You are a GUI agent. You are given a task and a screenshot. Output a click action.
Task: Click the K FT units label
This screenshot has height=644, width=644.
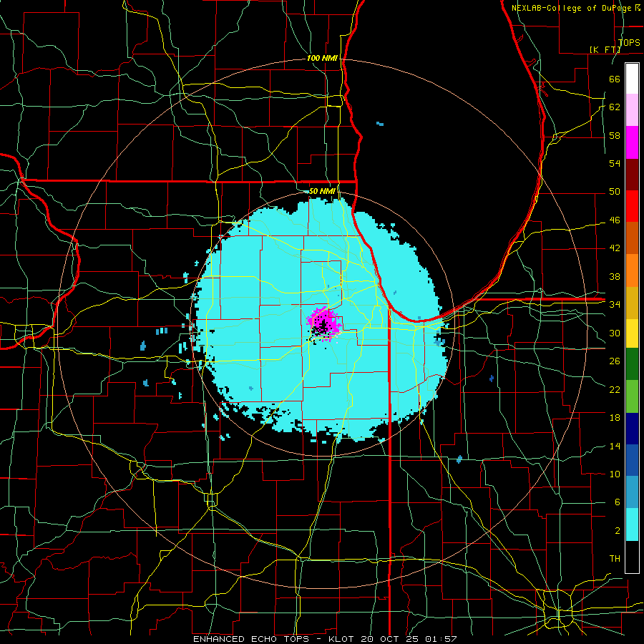coord(605,49)
